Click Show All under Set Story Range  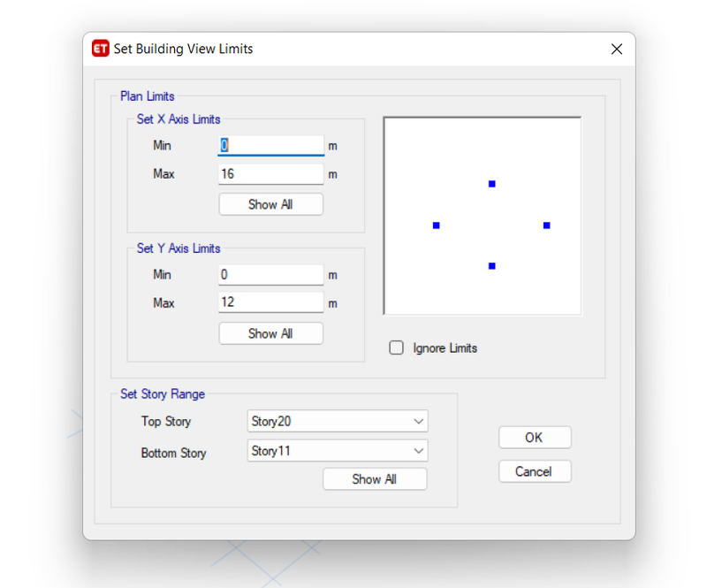[x=375, y=478]
